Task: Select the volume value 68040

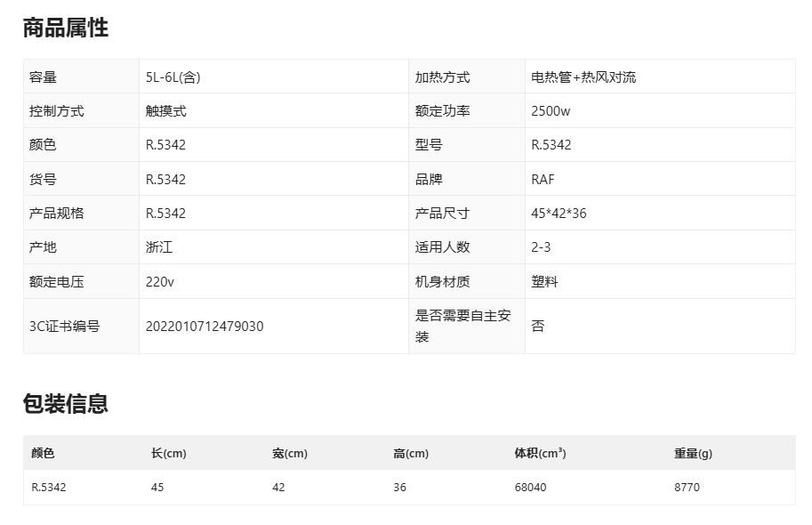Action: pyautogui.click(x=530, y=488)
